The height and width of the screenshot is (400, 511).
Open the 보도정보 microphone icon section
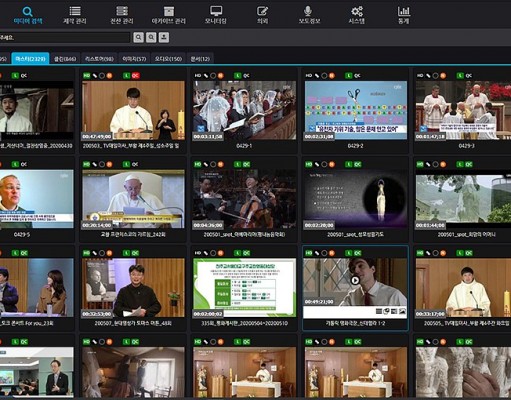point(309,15)
